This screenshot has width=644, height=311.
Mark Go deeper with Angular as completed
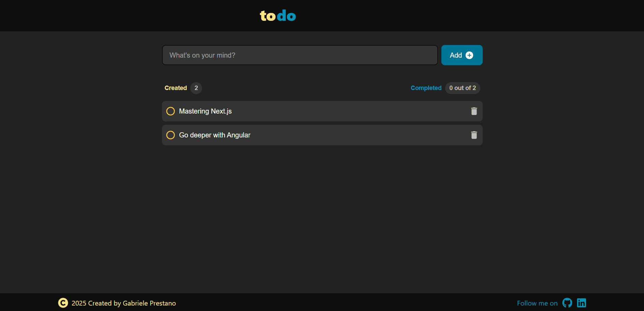(171, 135)
